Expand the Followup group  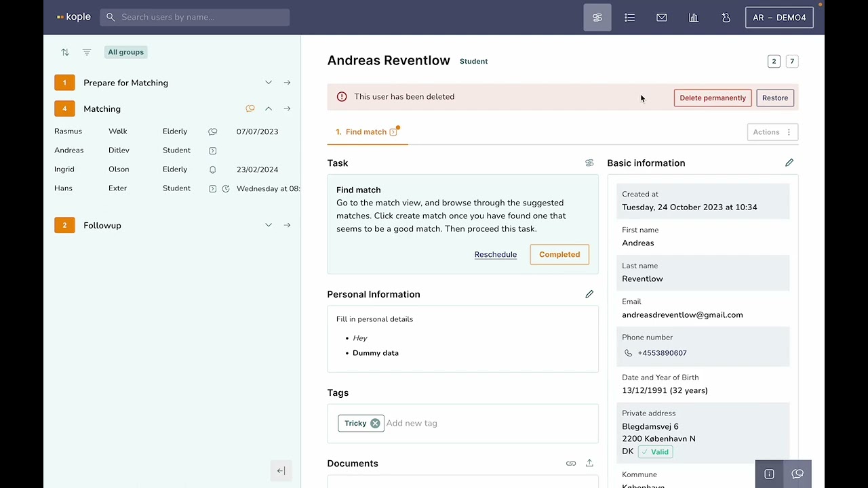tap(269, 225)
